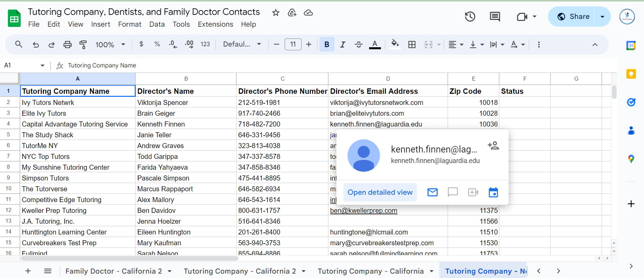Screen dimensions: 644x278
Task: Check the cloud document status icon
Action: 308,13
